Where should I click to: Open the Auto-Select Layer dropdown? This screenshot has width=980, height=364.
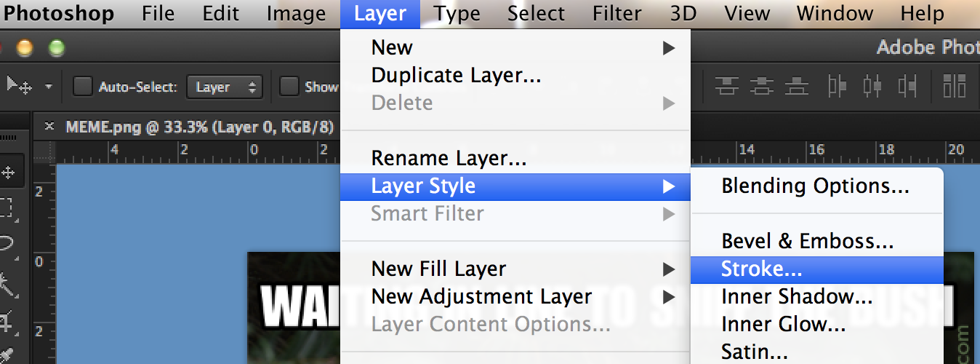click(x=225, y=87)
